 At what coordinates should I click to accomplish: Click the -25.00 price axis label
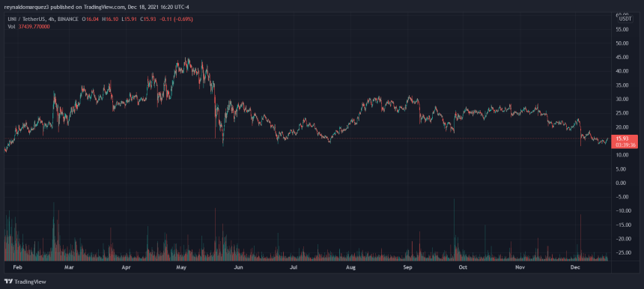click(622, 252)
